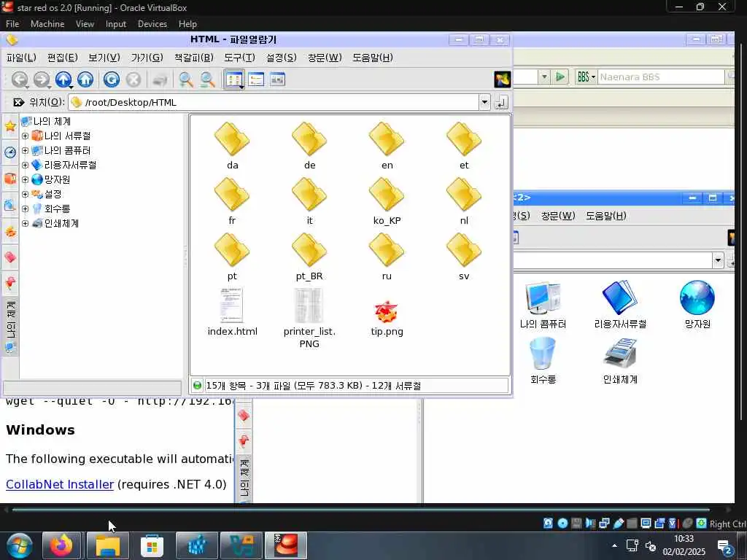The width and height of the screenshot is (747, 560).
Task: Click the Go button beside location field
Action: [x=501, y=102]
